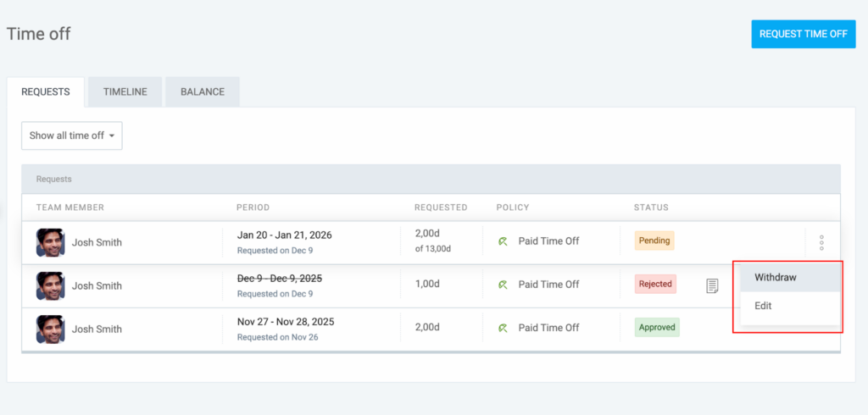
Task: Open the note icon on the Rejected request
Action: click(x=712, y=285)
